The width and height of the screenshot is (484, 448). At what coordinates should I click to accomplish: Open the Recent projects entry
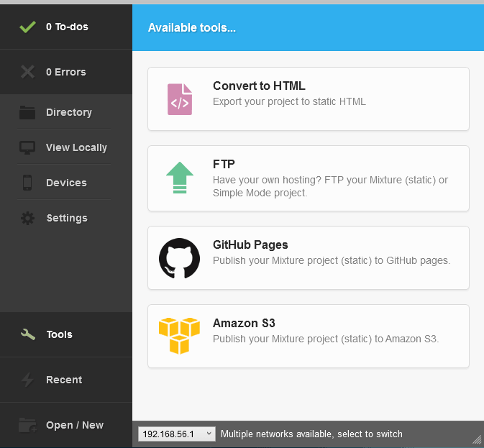(66, 380)
